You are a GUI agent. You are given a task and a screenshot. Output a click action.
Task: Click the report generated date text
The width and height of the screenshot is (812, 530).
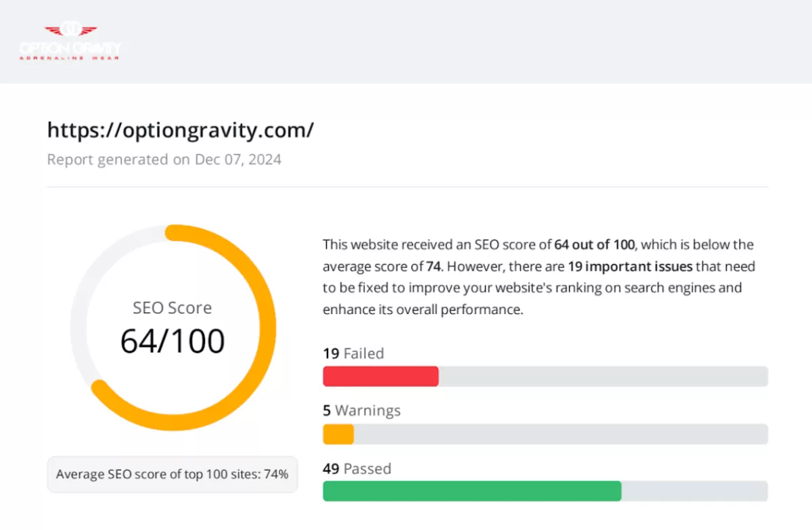point(164,160)
